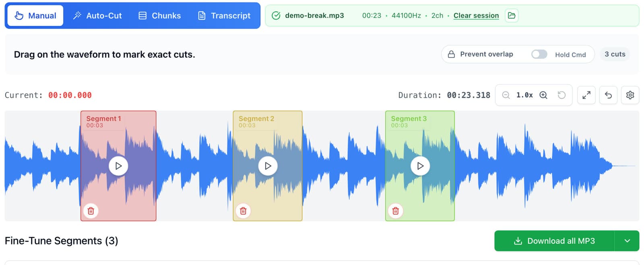
Task: Delete Segment 1 with trash icon
Action: pyautogui.click(x=91, y=211)
